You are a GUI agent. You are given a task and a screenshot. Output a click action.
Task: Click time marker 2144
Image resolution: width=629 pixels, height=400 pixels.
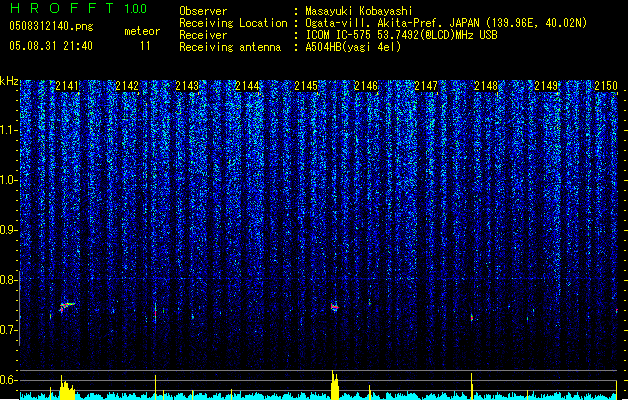click(247, 85)
